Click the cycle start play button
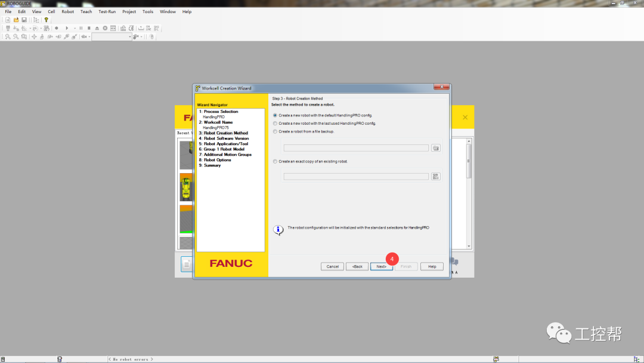Image resolution: width=644 pixels, height=363 pixels. point(67,29)
